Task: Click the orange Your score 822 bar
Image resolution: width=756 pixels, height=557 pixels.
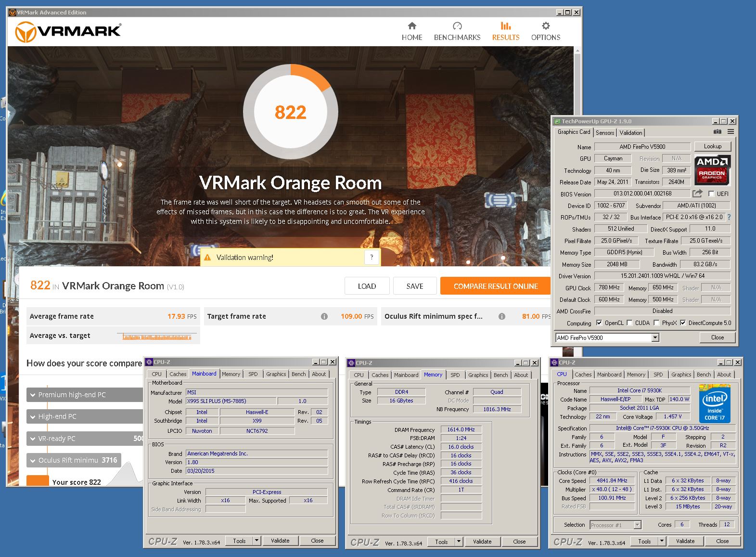Action: [x=38, y=480]
